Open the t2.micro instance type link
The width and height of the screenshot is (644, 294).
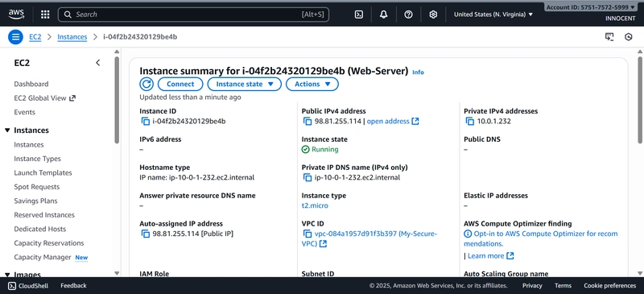(315, 205)
